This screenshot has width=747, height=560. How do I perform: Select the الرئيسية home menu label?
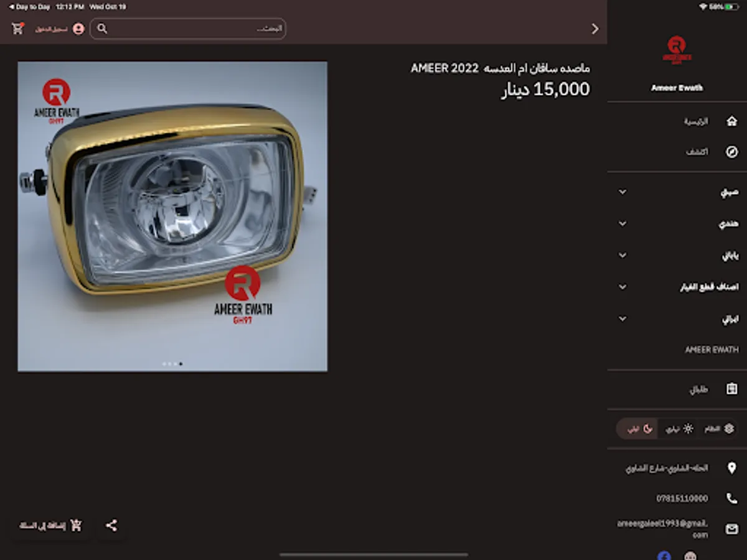tap(697, 121)
